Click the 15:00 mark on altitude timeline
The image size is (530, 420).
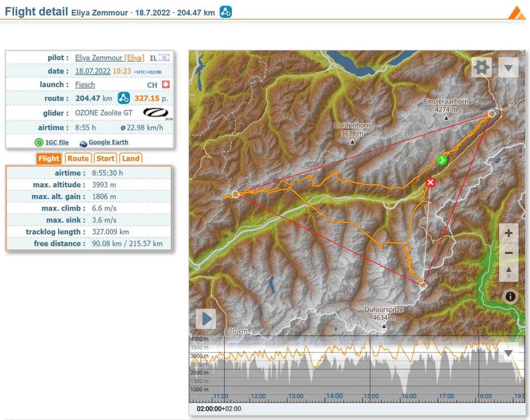pos(371,396)
